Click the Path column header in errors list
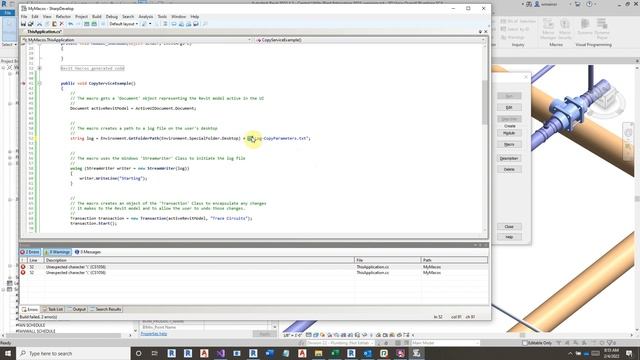Viewport: 640px width, 360px height. (x=454, y=260)
